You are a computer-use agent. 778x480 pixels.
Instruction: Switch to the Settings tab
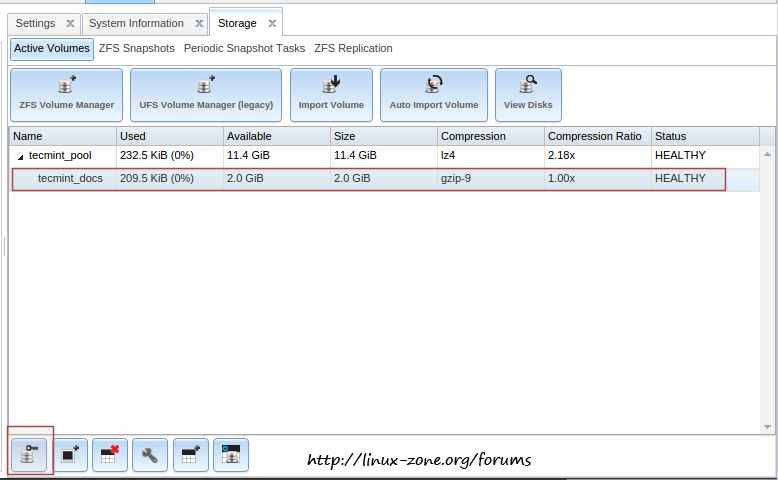pos(36,23)
